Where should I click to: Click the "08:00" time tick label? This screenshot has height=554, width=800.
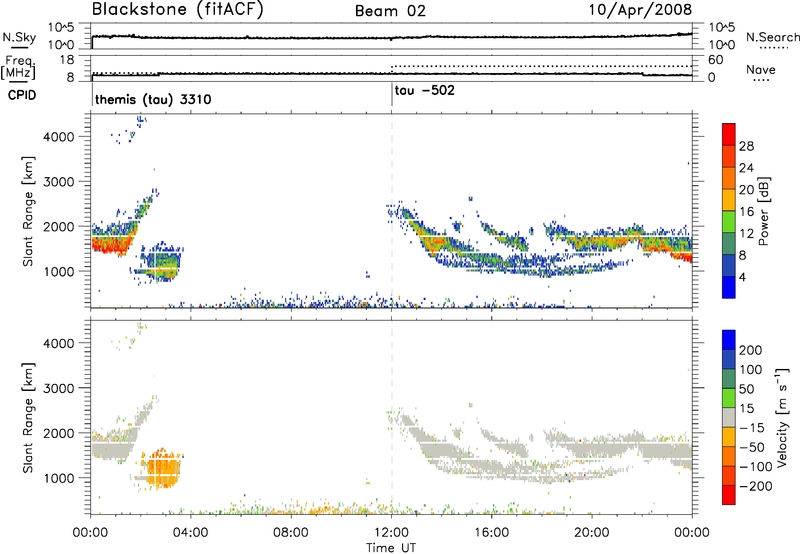291,533
